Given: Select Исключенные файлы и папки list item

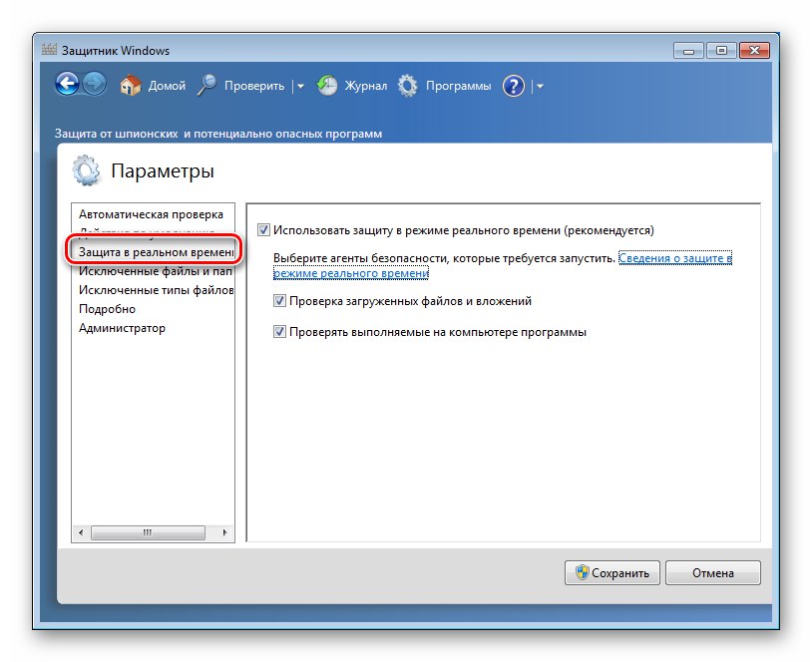Looking at the screenshot, I should tap(156, 271).
